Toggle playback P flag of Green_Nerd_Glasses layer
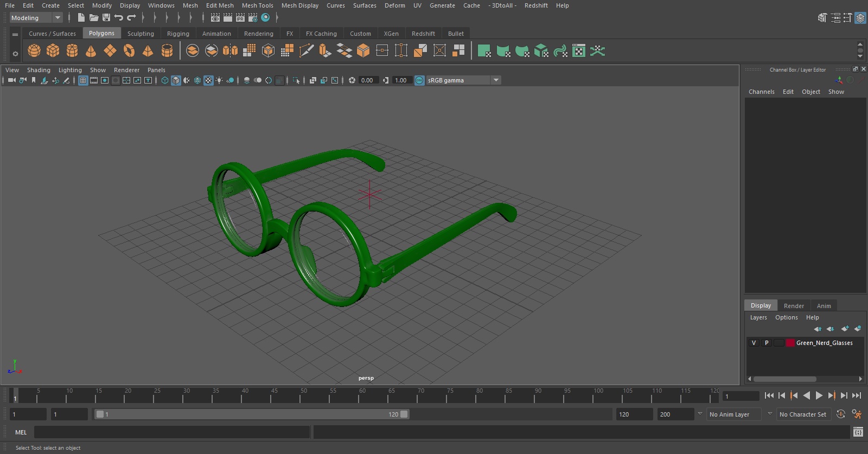Image resolution: width=868 pixels, height=454 pixels. coord(766,343)
